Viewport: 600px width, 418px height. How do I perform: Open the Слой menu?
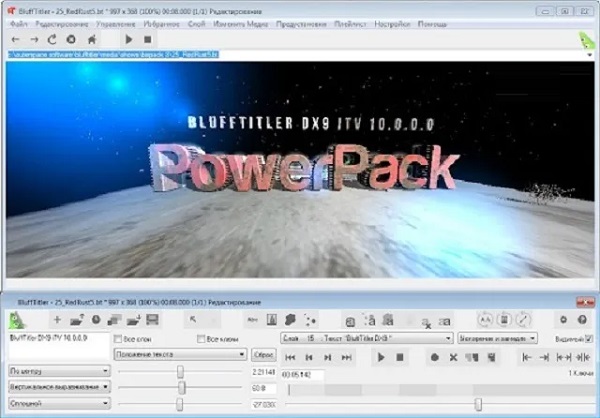(x=197, y=24)
